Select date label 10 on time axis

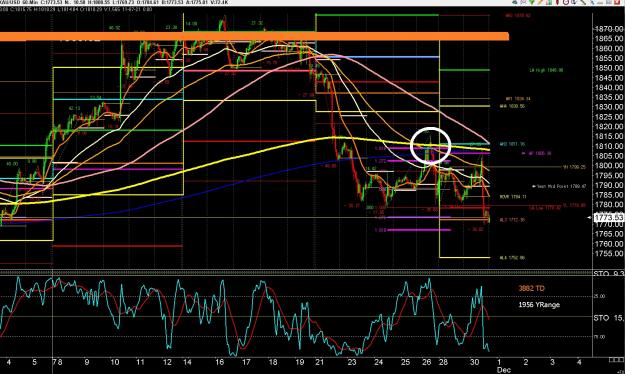(114, 362)
